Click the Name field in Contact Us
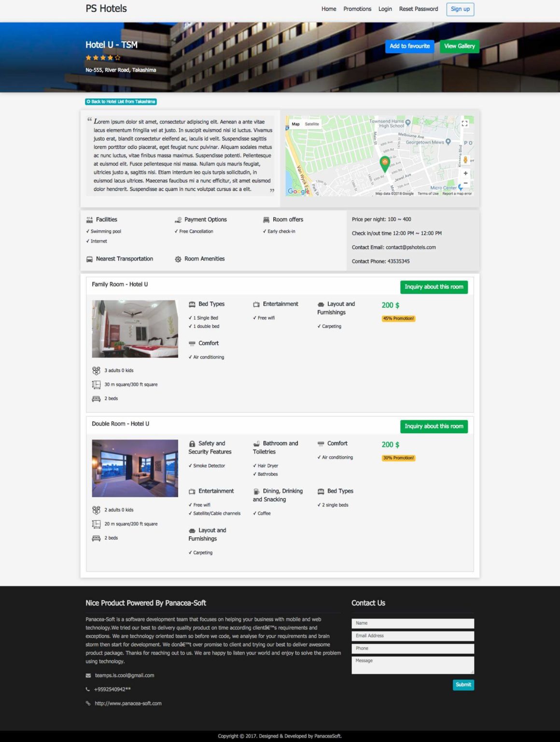 pos(412,623)
